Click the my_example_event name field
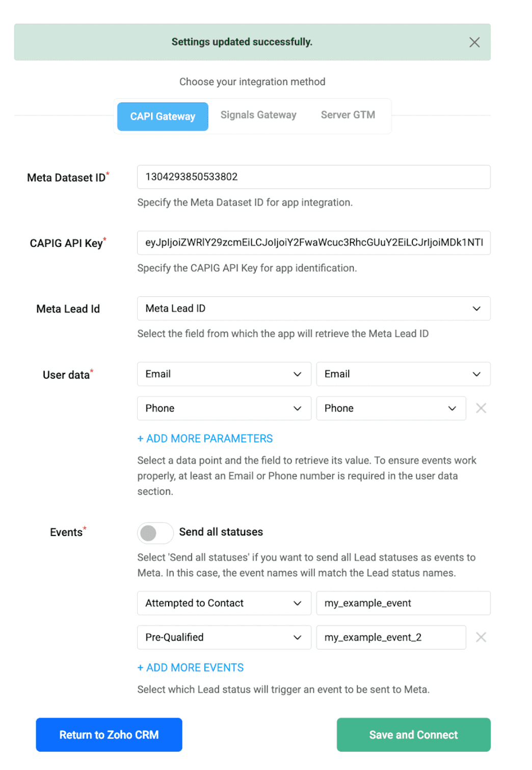Image resolution: width=532 pixels, height=770 pixels. (x=403, y=603)
